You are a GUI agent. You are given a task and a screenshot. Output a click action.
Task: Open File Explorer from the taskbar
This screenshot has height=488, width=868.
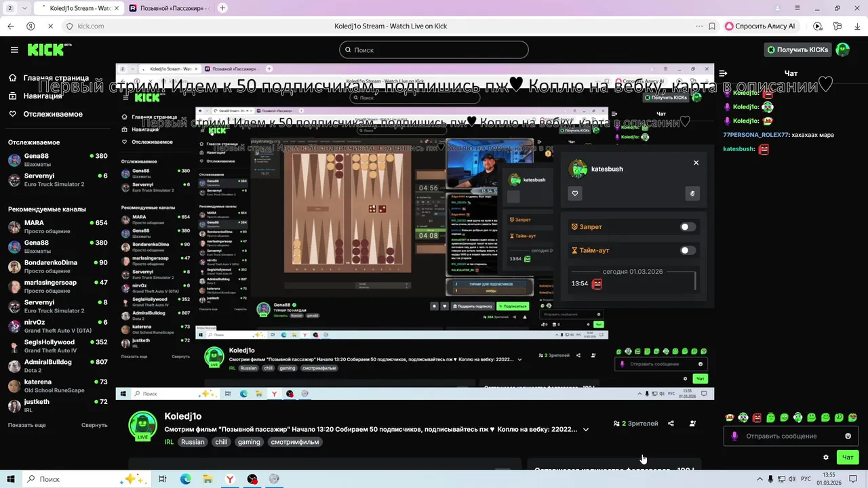(x=208, y=479)
